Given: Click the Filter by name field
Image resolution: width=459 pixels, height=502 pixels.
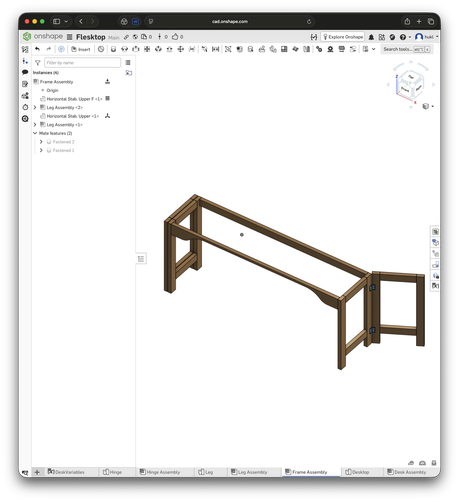Looking at the screenshot, I should click(x=82, y=63).
